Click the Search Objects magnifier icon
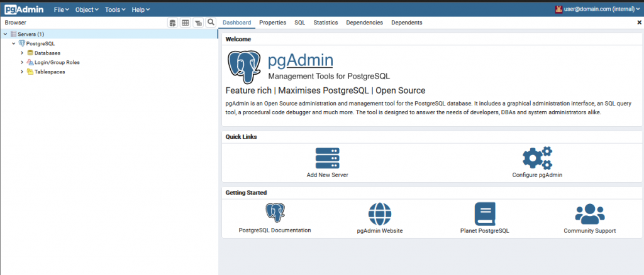644x275 pixels. tap(211, 23)
